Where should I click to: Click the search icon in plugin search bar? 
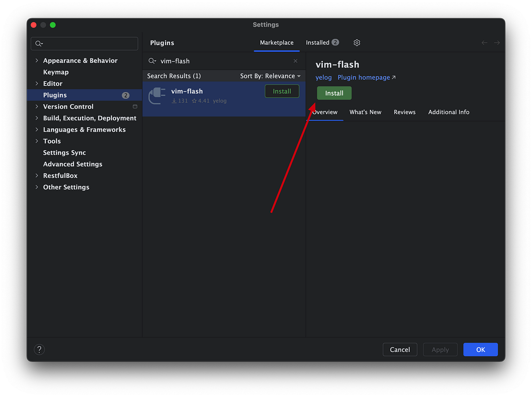(x=151, y=61)
